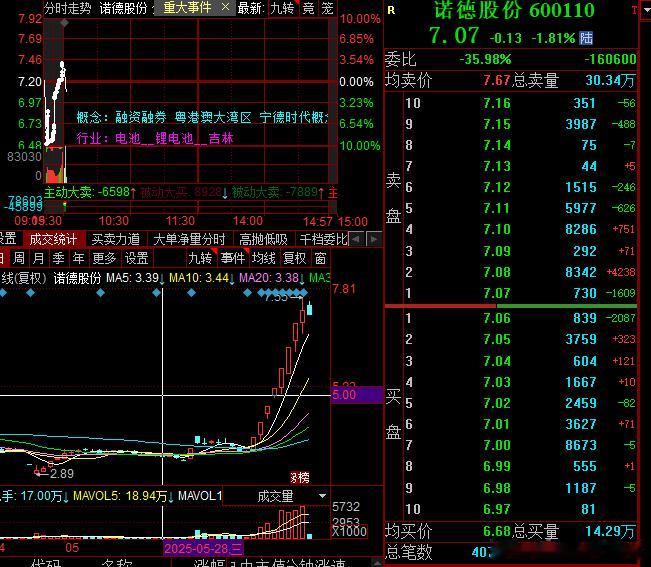Viewport: 651px width, 567px height.
Task: Toggle 事件 markers on K-line chart
Action: point(232,258)
